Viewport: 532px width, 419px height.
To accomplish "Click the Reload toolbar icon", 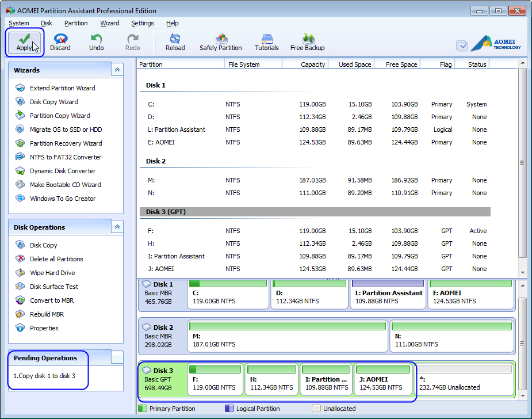I will [175, 42].
